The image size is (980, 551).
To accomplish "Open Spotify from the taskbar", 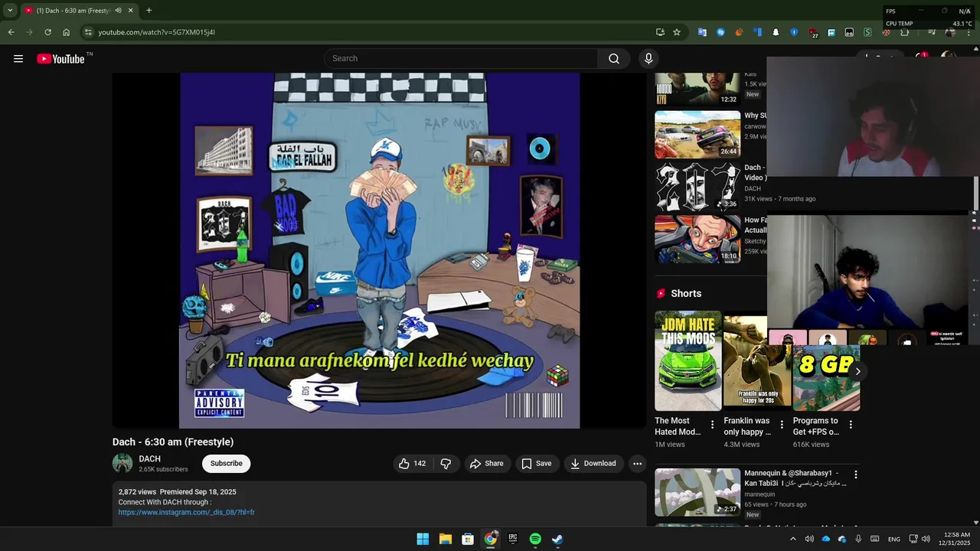I will (x=535, y=539).
